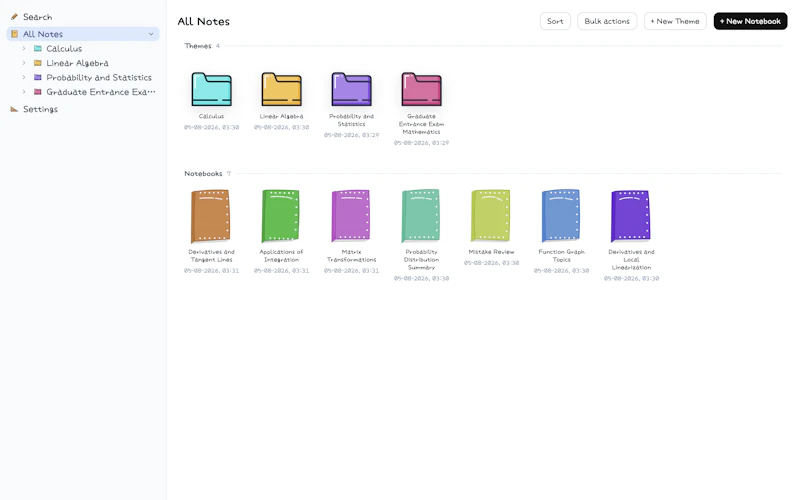This screenshot has width=800, height=500.
Task: Click the Applications of Integration title text
Action: pos(281,256)
